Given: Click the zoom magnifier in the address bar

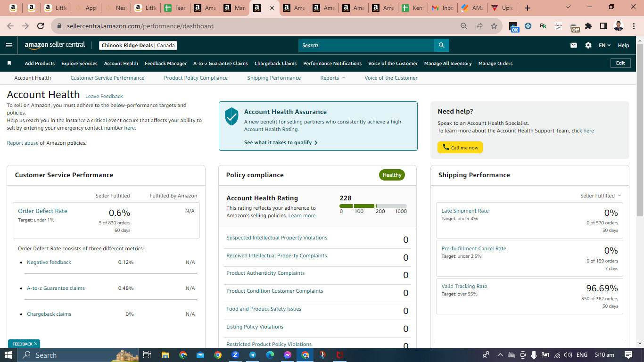Looking at the screenshot, I should point(464,26).
